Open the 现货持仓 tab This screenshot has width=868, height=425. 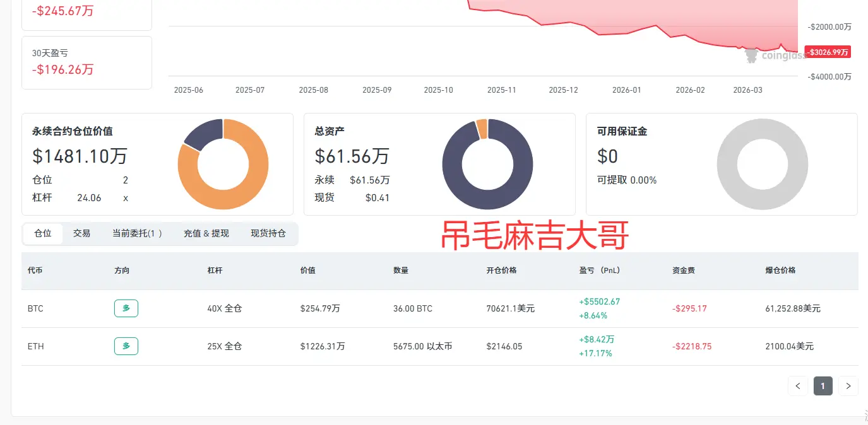coord(268,233)
